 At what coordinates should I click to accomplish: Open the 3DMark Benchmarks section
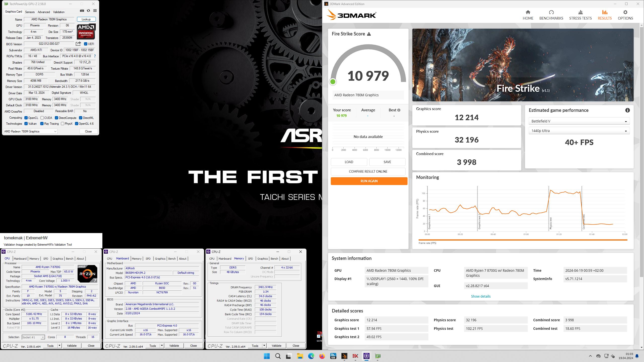551,15
